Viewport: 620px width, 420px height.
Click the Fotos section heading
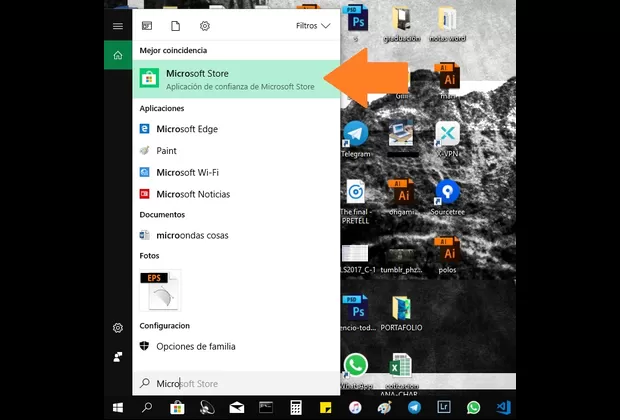[x=149, y=255]
